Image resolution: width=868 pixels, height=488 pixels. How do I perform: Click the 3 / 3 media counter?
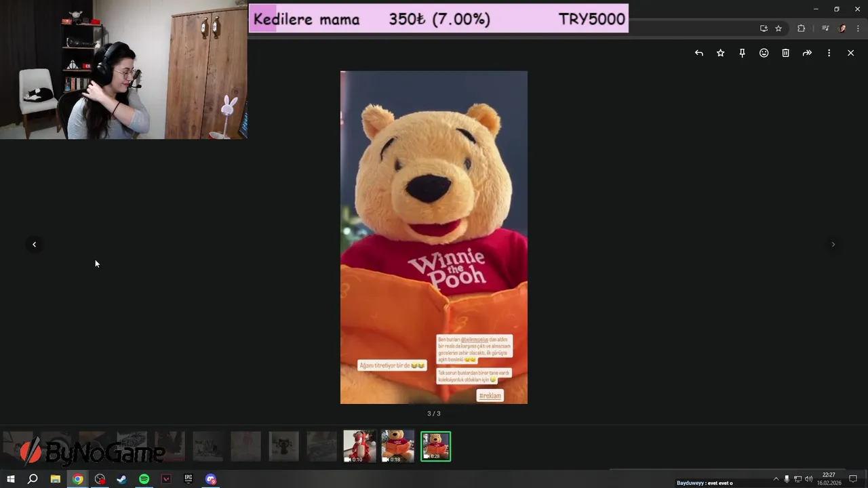(x=434, y=413)
